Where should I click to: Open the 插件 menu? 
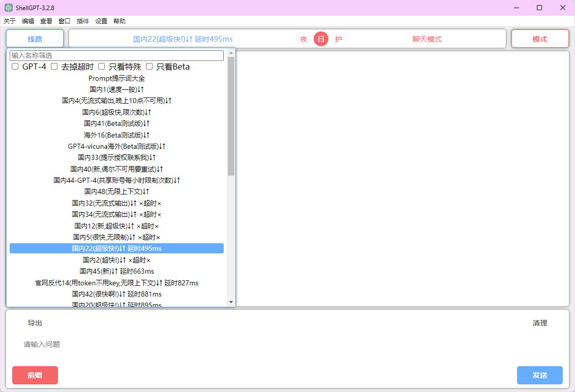pos(83,21)
